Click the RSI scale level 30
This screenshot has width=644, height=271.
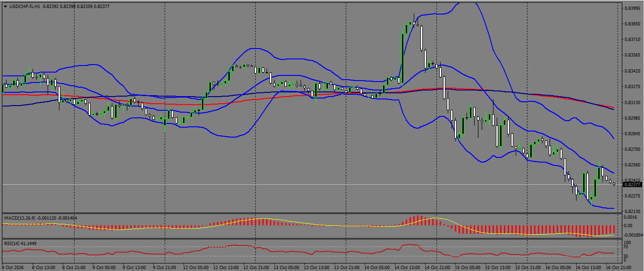[x=626, y=256]
